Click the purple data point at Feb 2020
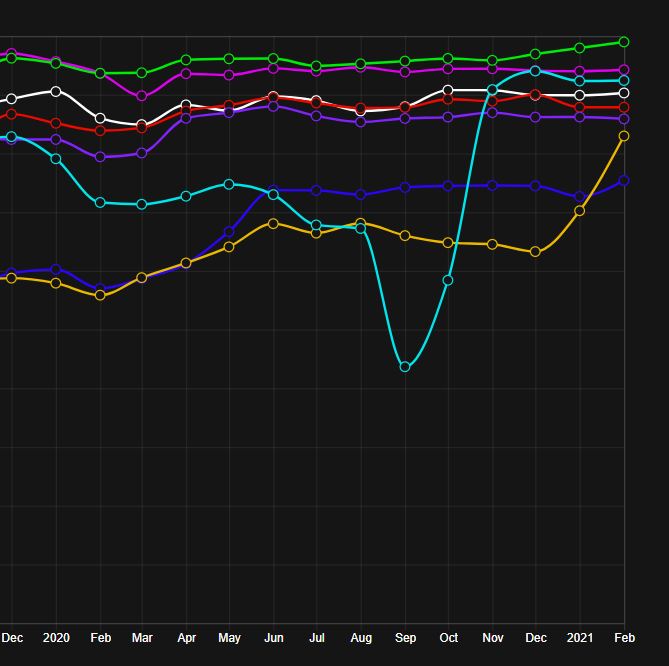Screen dimensions: 669x666 (x=100, y=157)
